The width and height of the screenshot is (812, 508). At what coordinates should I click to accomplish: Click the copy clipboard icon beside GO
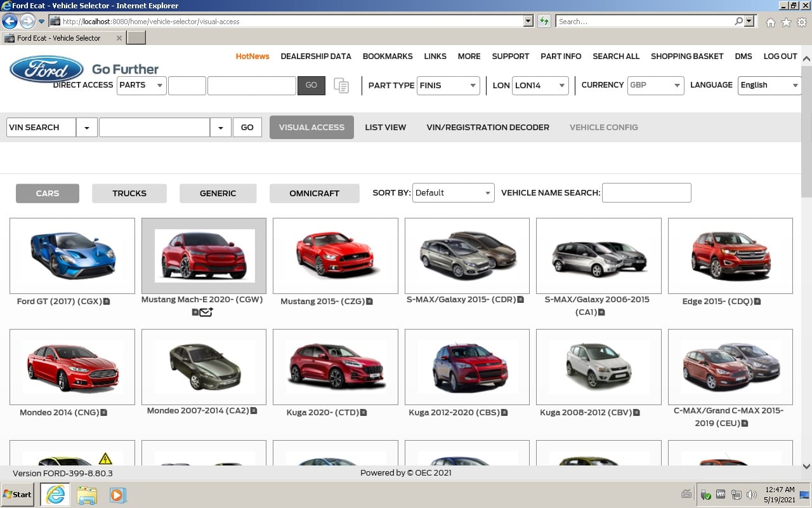click(x=341, y=86)
